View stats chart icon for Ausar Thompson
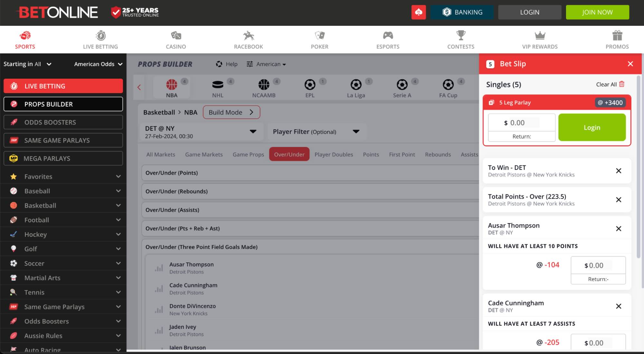 pos(159,268)
